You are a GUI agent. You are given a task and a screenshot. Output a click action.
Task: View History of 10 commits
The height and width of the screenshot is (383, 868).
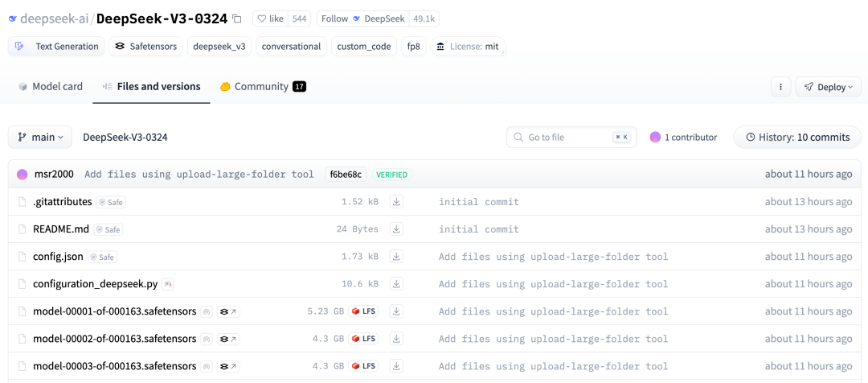pos(797,138)
